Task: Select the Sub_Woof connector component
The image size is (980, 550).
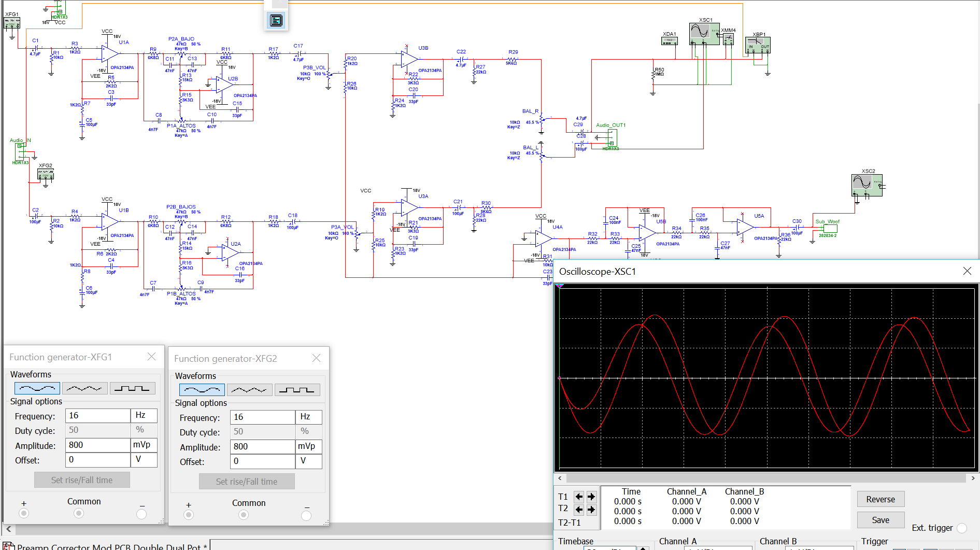Action: [x=830, y=228]
